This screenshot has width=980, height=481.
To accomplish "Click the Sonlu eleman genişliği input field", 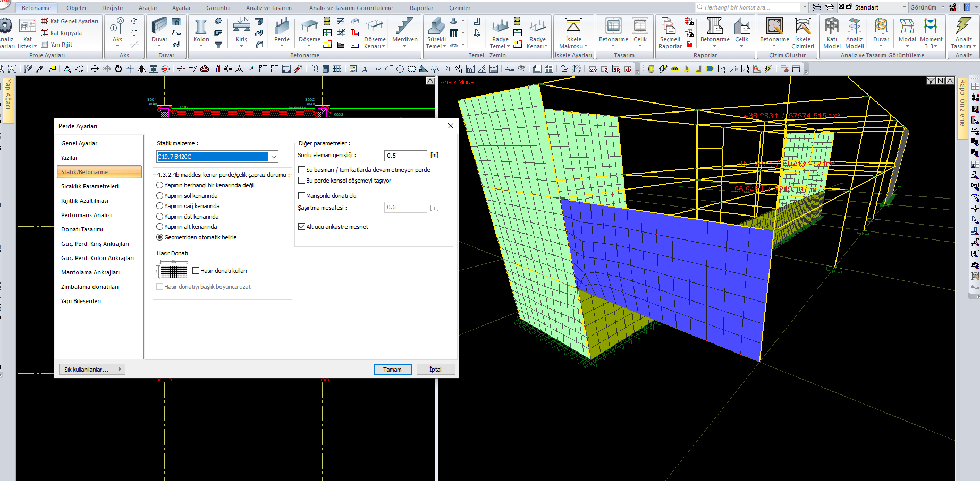I will pos(405,156).
